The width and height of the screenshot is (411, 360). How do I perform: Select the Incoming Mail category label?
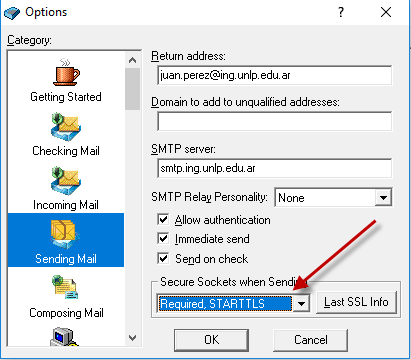[66, 205]
